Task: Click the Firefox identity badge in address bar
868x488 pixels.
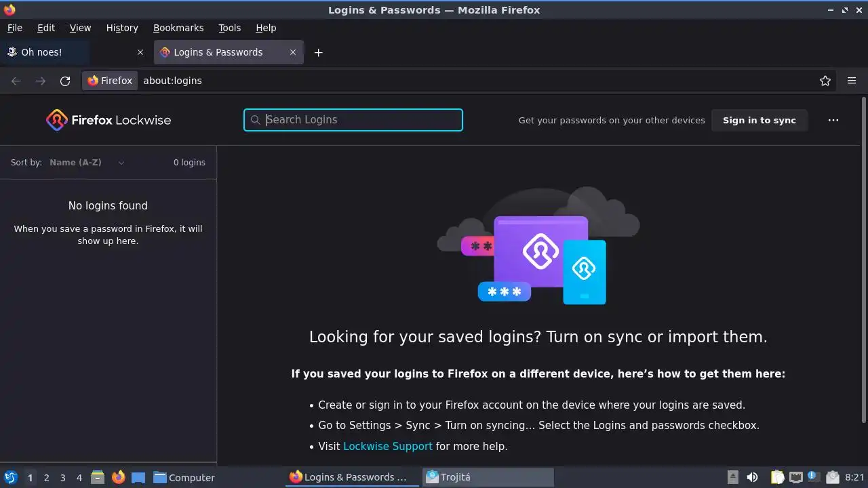Action: [110, 81]
